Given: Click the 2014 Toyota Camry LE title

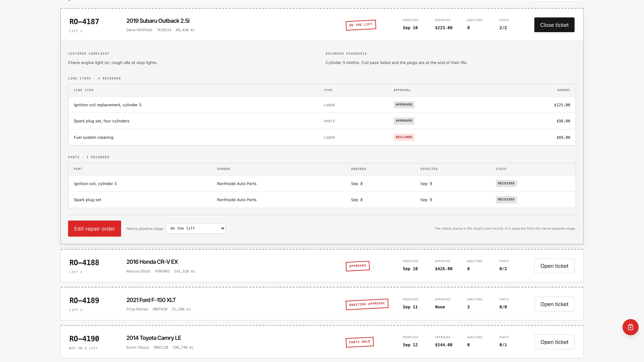Looking at the screenshot, I should coord(153,338).
